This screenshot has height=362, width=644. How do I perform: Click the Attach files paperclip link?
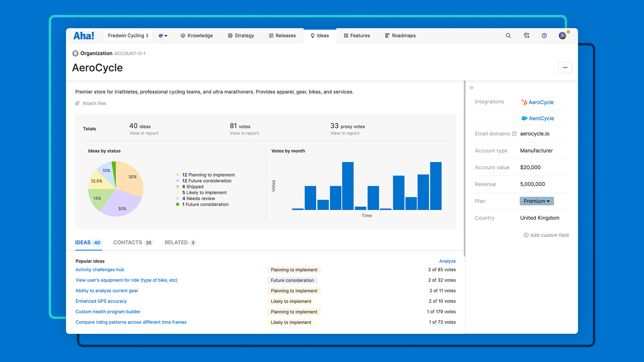pos(91,103)
